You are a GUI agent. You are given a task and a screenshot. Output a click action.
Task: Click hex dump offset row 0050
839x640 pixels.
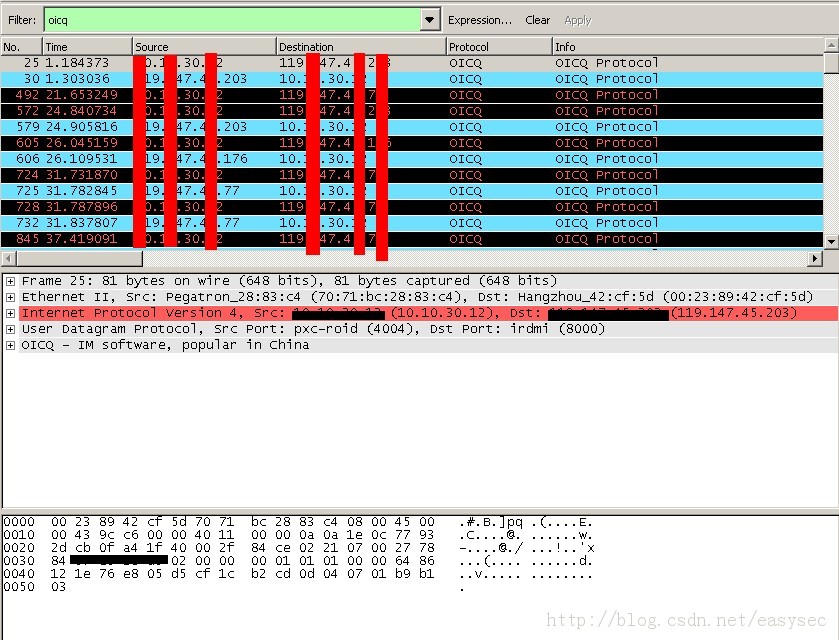pyautogui.click(x=19, y=586)
